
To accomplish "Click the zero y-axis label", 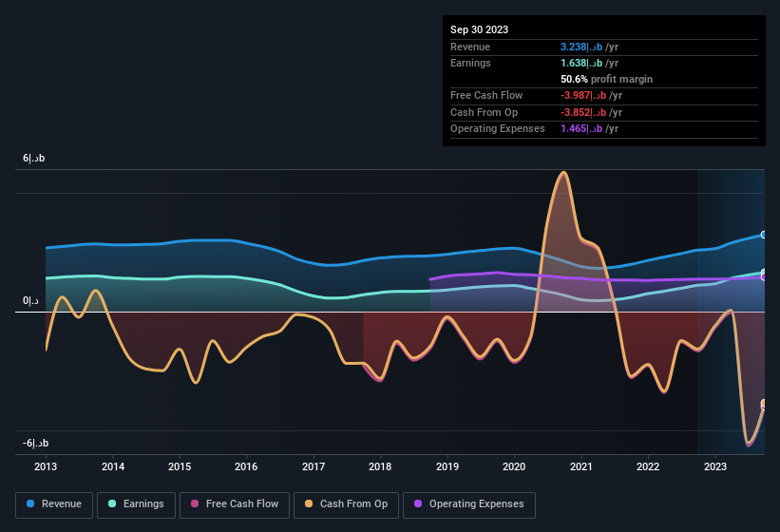I will point(30,301).
